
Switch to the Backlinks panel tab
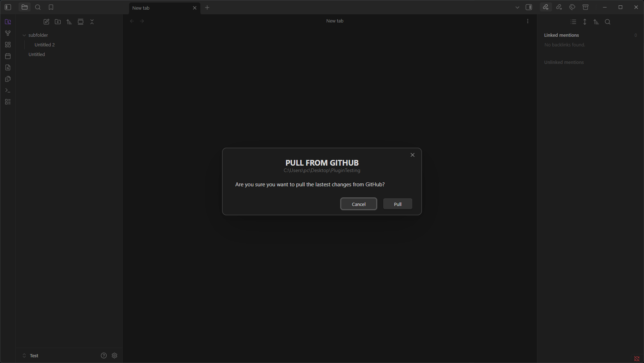click(x=546, y=7)
